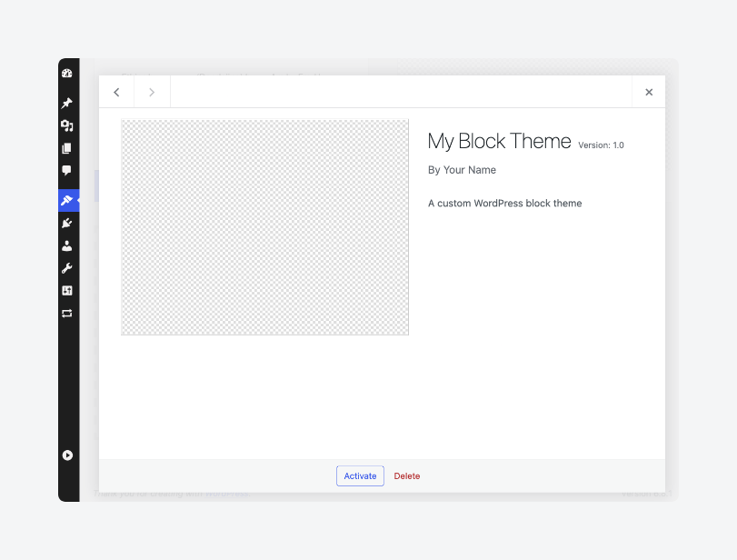Click the arrows loop sidebar icon
This screenshot has width=737, height=560.
(67, 313)
